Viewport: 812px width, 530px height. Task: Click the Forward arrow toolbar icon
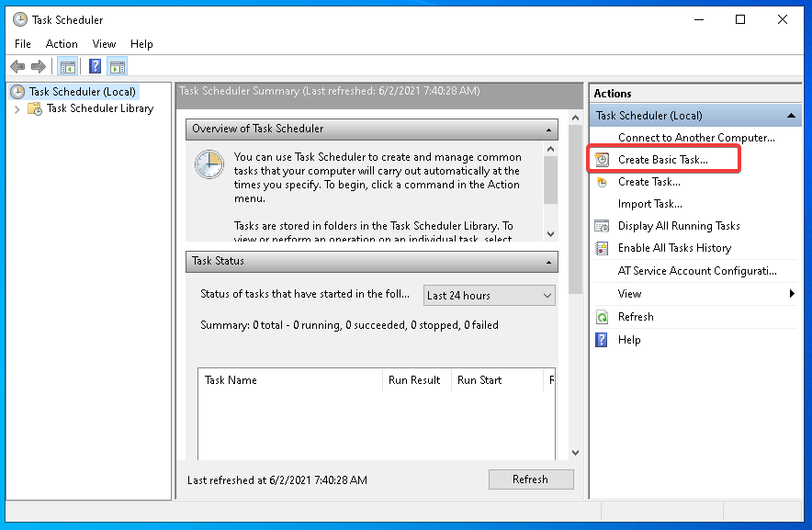[x=39, y=66]
